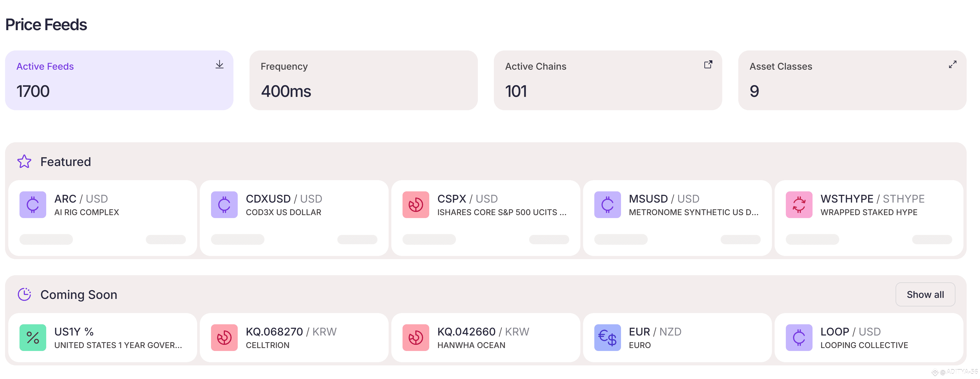Click the LOOP / USD crypto icon

(x=799, y=338)
